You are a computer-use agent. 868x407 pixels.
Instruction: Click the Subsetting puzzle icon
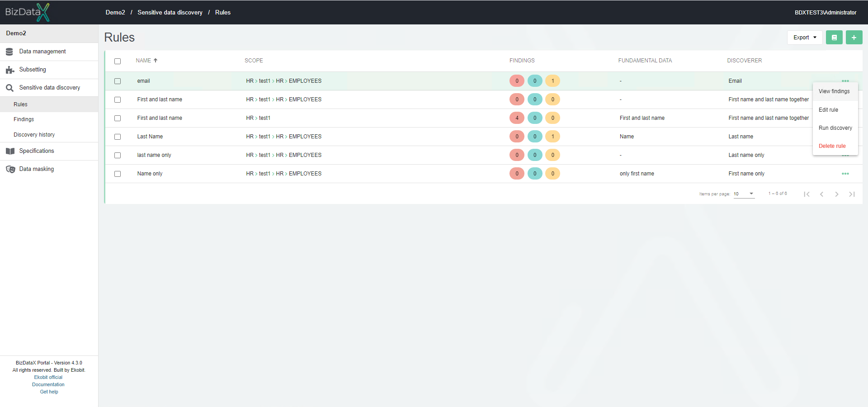(x=9, y=70)
